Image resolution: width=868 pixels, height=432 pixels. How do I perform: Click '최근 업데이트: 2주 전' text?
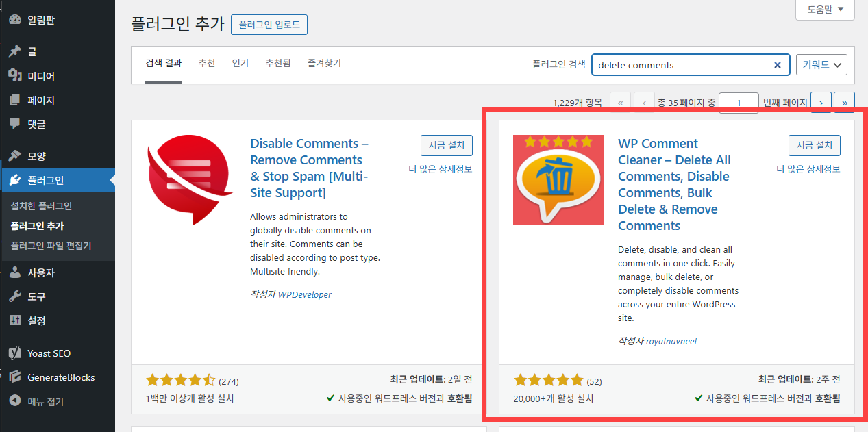[x=799, y=380]
